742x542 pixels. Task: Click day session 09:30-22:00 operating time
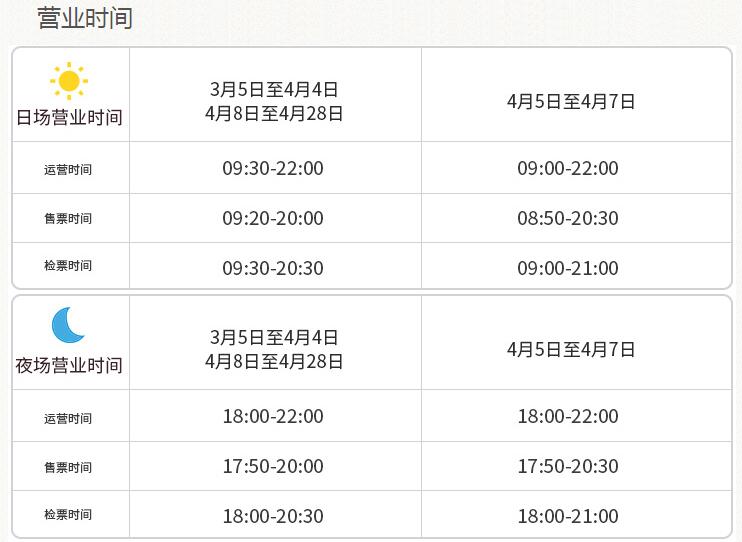273,169
